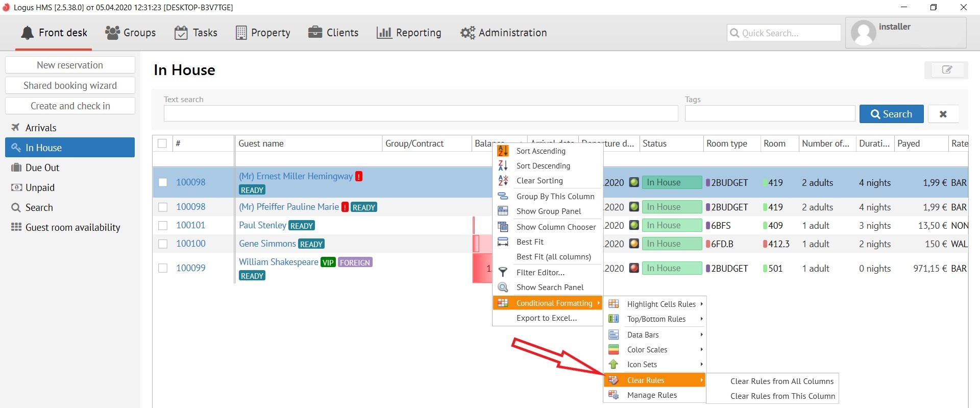Click the Sort Ascending icon in context menu
The height and width of the screenshot is (408, 980).
click(503, 151)
